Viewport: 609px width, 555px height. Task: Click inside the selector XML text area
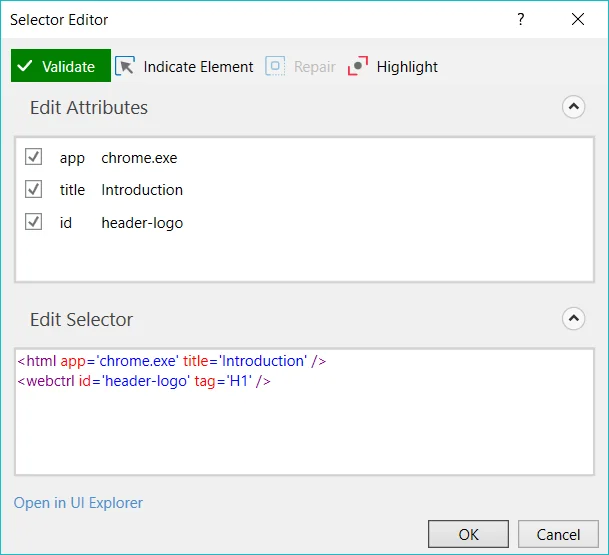coord(300,430)
